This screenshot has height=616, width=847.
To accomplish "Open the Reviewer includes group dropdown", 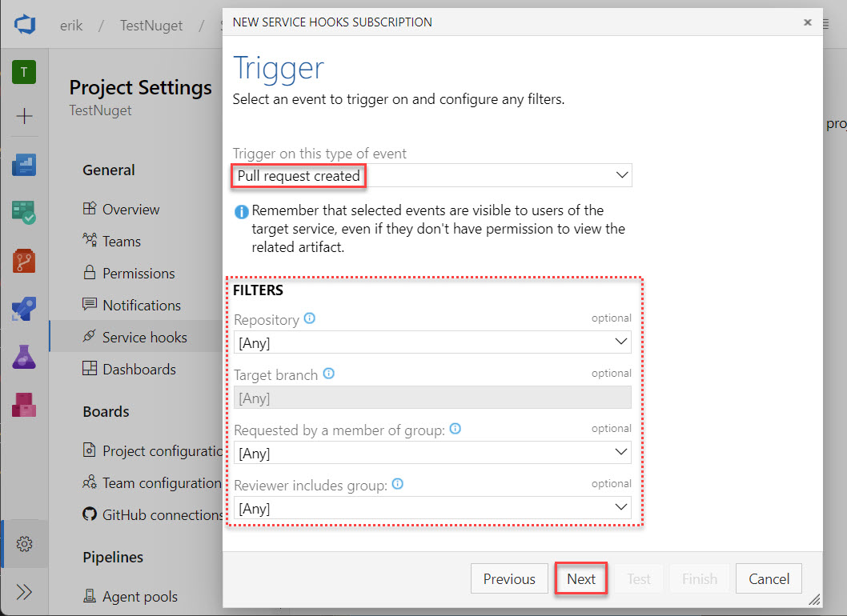I will pyautogui.click(x=432, y=507).
